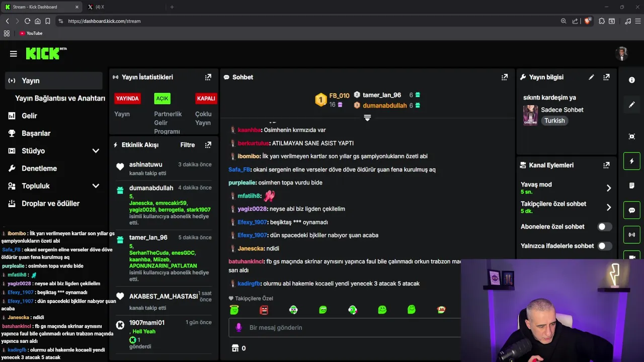The image size is (644, 362).
Task: Toggle the broadcast signal widget in the right sidebar
Action: pos(632,235)
